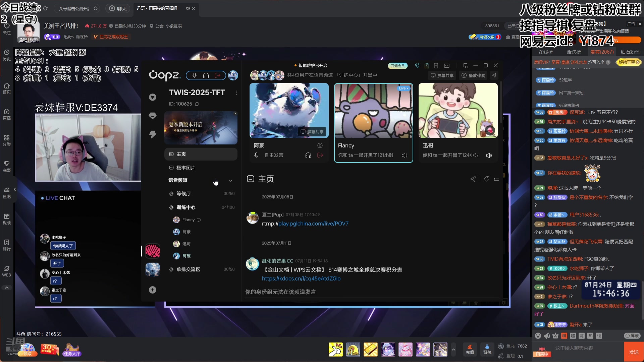Open the kdocs.cn/l/cq45eAtdZGlo link

point(301,279)
